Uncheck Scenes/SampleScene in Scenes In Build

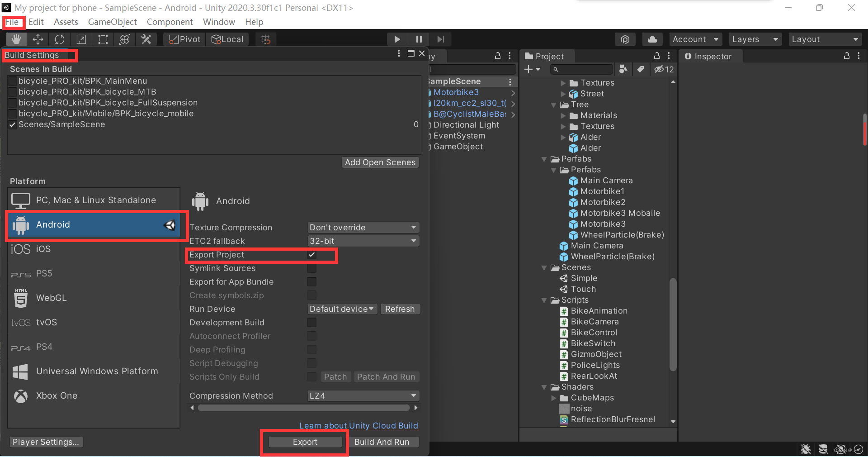click(12, 124)
